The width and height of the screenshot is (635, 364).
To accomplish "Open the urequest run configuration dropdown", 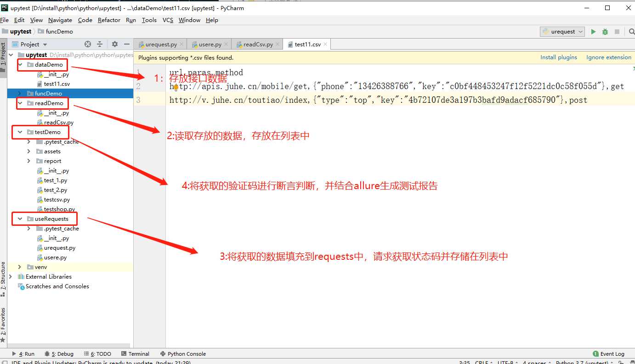I will (x=562, y=32).
